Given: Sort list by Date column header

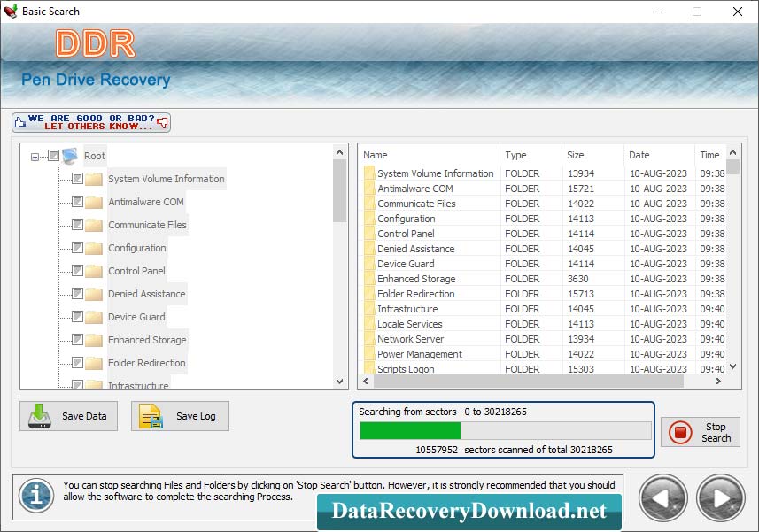Looking at the screenshot, I should click(659, 155).
